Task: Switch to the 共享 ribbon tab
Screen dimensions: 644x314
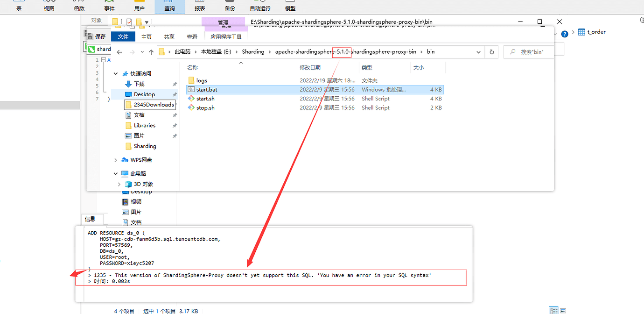Action: pyautogui.click(x=169, y=36)
